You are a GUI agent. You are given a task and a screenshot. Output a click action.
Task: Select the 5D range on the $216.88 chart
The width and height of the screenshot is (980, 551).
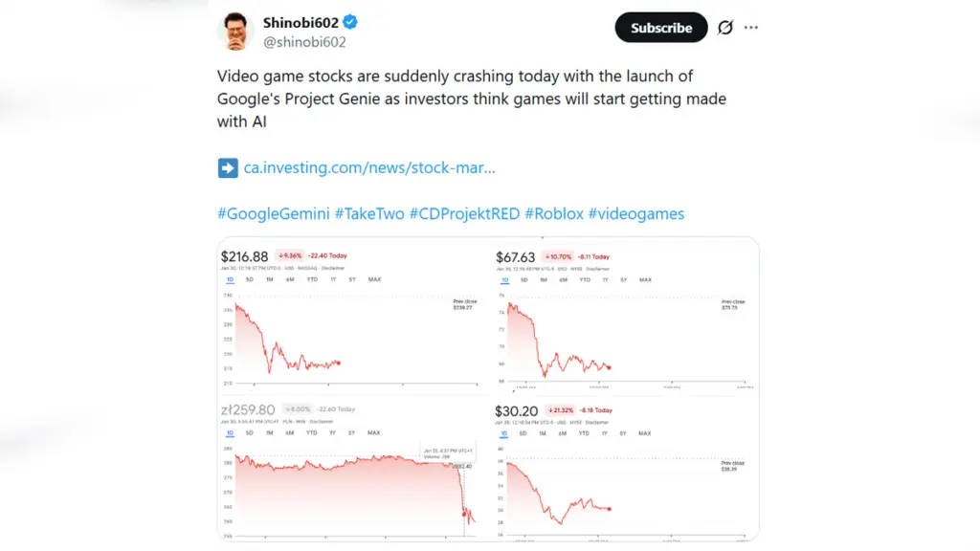(x=250, y=279)
